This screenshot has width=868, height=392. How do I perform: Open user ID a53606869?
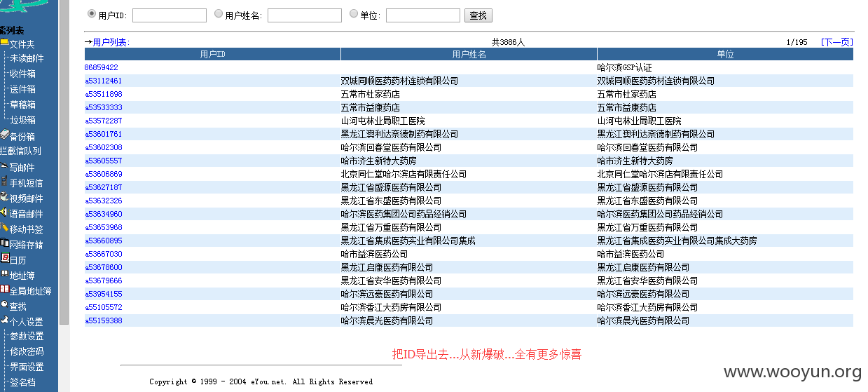[104, 174]
